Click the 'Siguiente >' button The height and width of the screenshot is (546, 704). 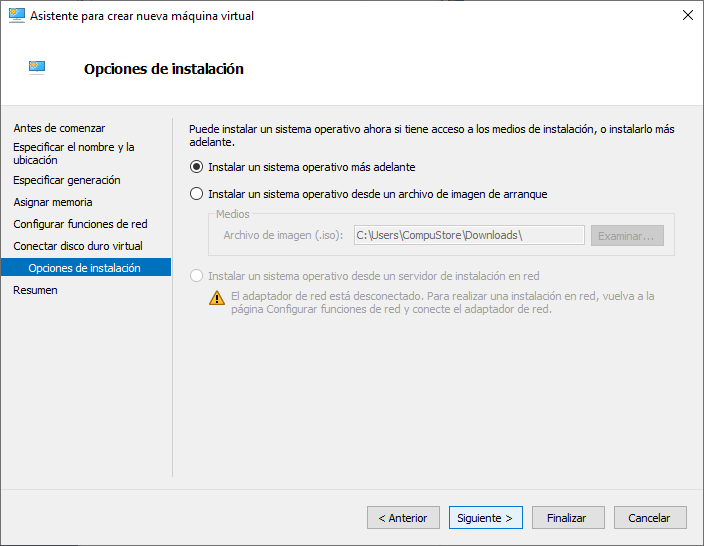point(485,518)
